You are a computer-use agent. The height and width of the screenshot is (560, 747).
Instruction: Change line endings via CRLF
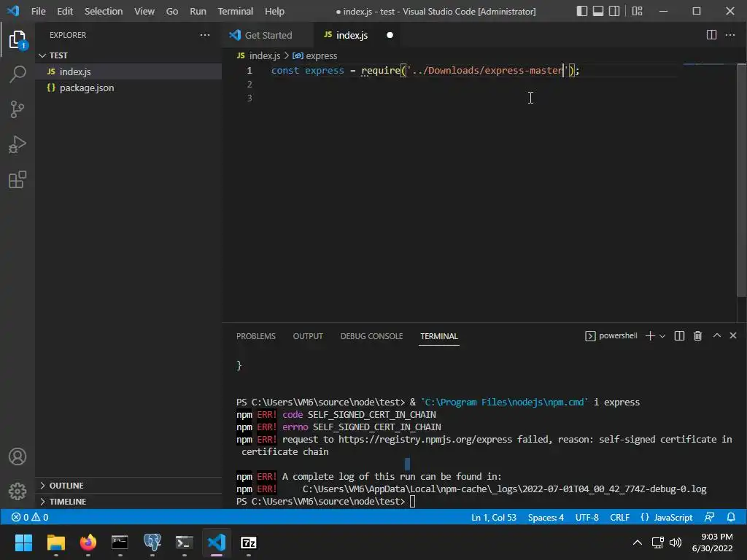pos(619,517)
